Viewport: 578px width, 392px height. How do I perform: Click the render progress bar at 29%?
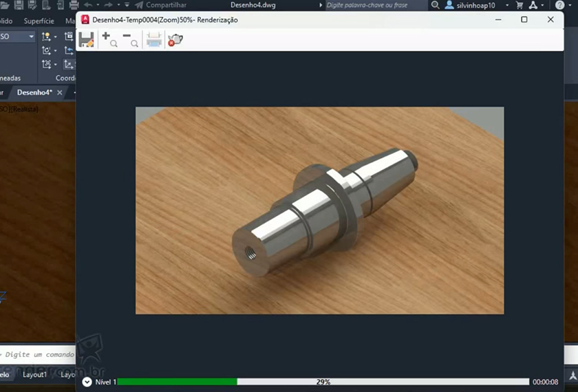point(323,382)
